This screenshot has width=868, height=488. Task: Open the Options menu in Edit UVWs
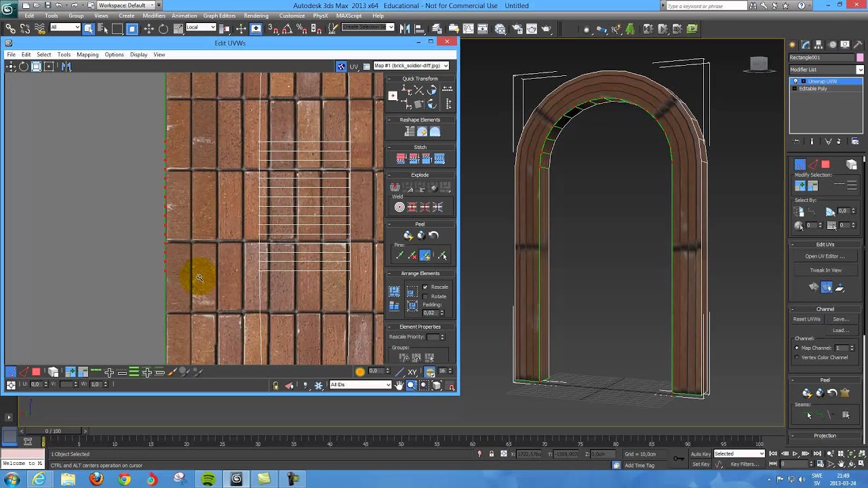click(114, 55)
